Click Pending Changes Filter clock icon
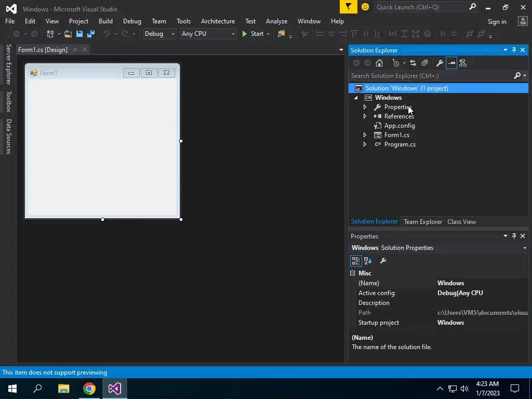The width and height of the screenshot is (532, 399). 396,63
